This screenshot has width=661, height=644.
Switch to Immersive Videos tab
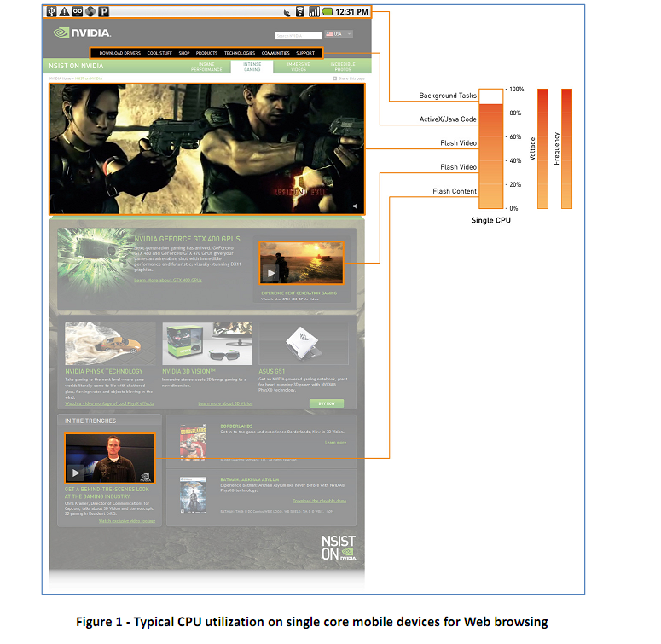coord(299,67)
